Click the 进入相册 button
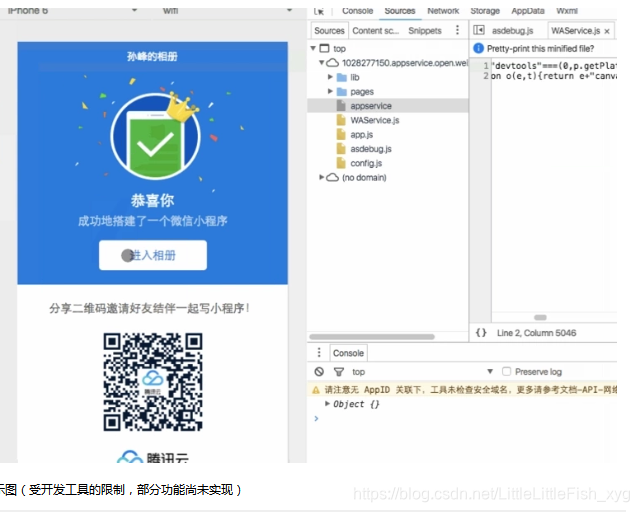 (153, 255)
